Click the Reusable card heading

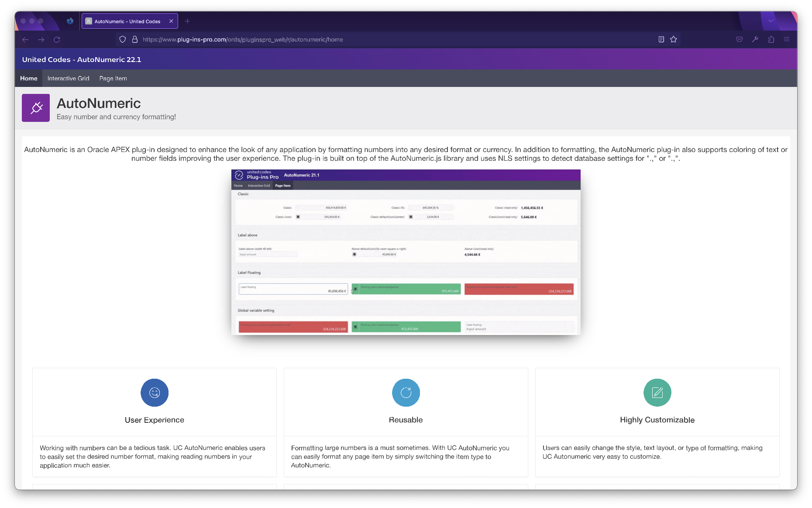[x=406, y=420]
